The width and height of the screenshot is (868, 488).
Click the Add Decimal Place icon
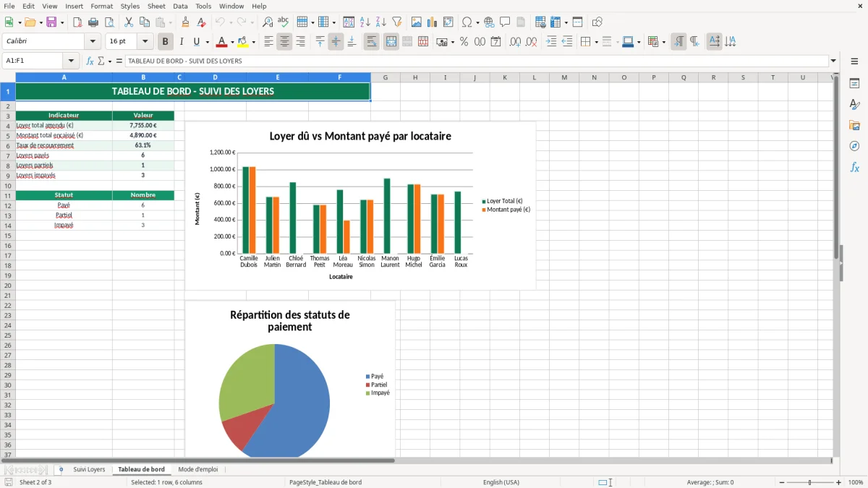coord(515,42)
